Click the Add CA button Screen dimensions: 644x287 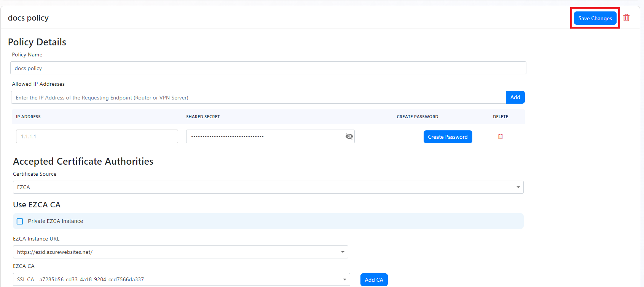pyautogui.click(x=374, y=280)
